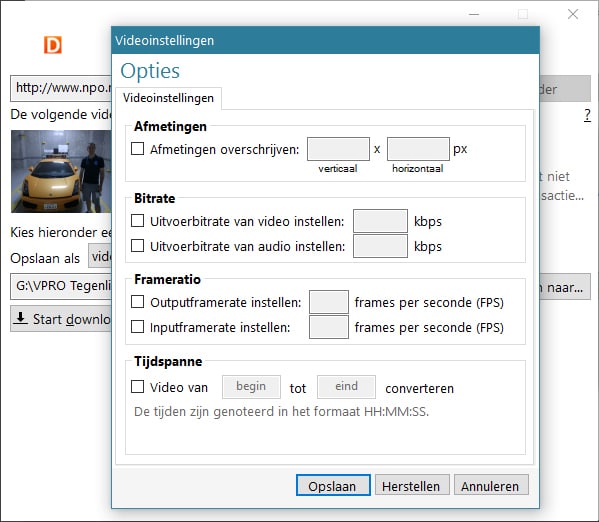Click the video bitrate kbps field
Viewport: 599px width, 522px height.
[380, 221]
